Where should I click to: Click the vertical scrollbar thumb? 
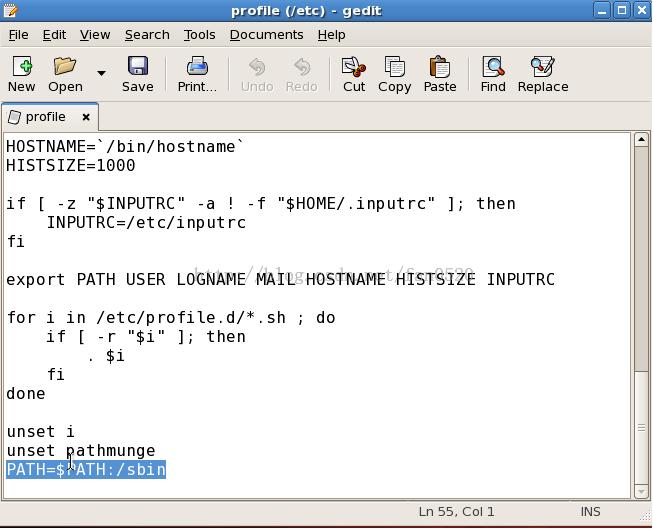click(x=641, y=428)
